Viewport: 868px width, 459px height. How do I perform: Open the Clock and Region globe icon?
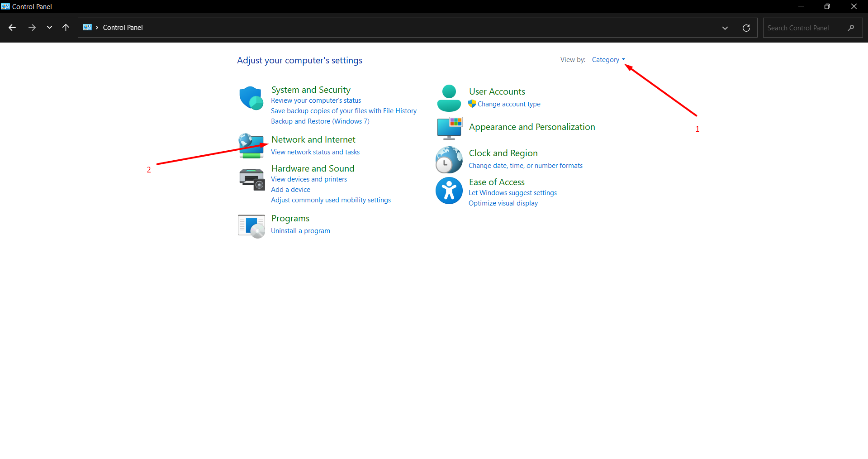point(449,160)
